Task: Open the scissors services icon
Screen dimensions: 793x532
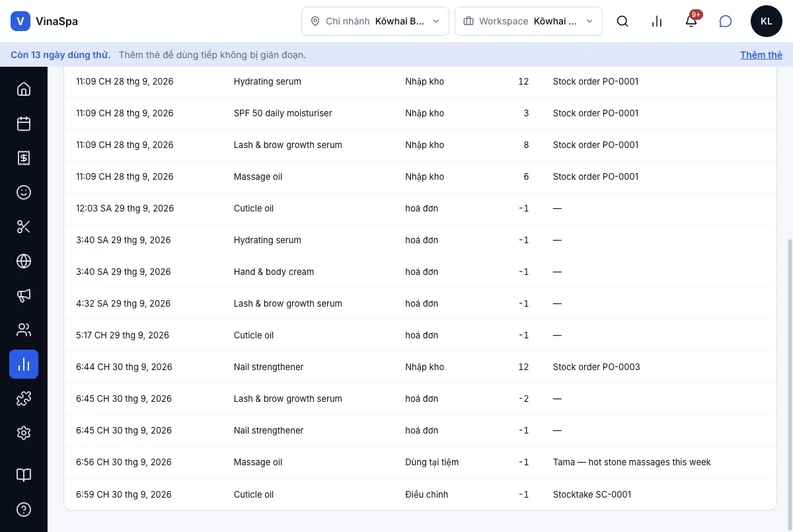Action: [24, 227]
